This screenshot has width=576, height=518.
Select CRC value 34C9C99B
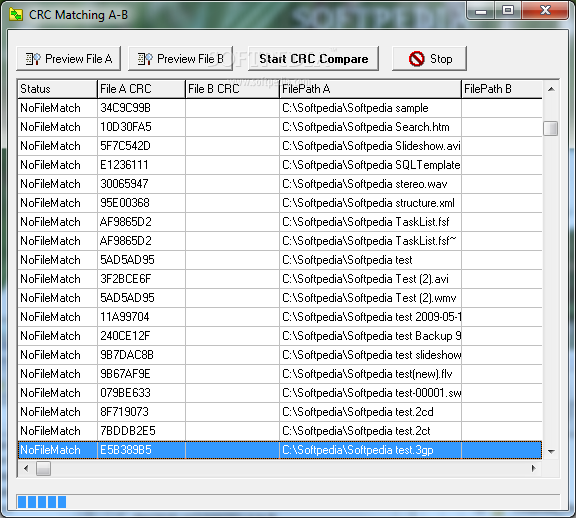tap(125, 108)
